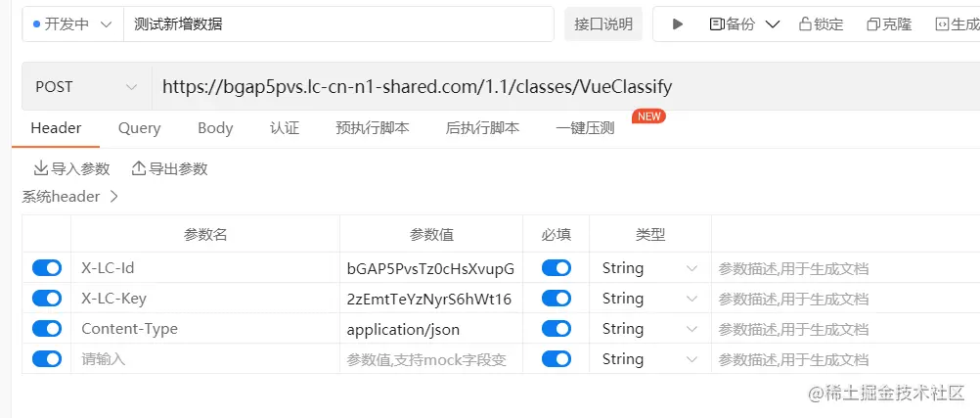Click the 锁定 lock icon
The image size is (980, 418).
pyautogui.click(x=806, y=24)
